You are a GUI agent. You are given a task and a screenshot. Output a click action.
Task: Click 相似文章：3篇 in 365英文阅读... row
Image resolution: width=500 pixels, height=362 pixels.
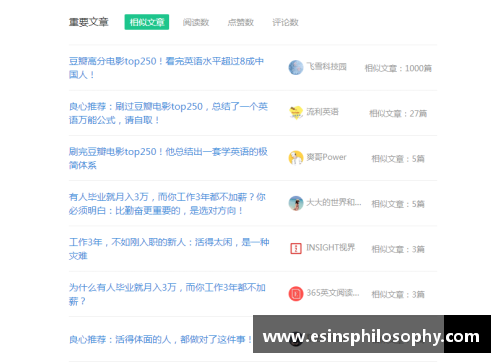tap(398, 295)
